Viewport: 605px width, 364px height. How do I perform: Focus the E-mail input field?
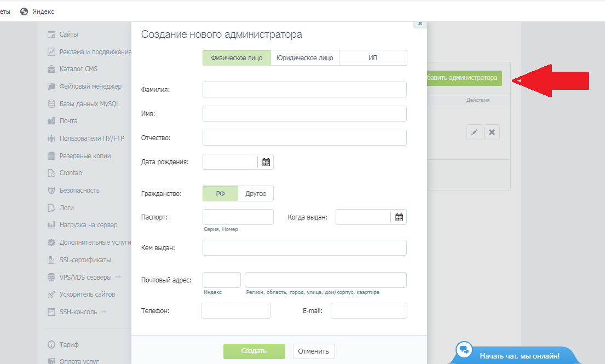[x=368, y=311]
